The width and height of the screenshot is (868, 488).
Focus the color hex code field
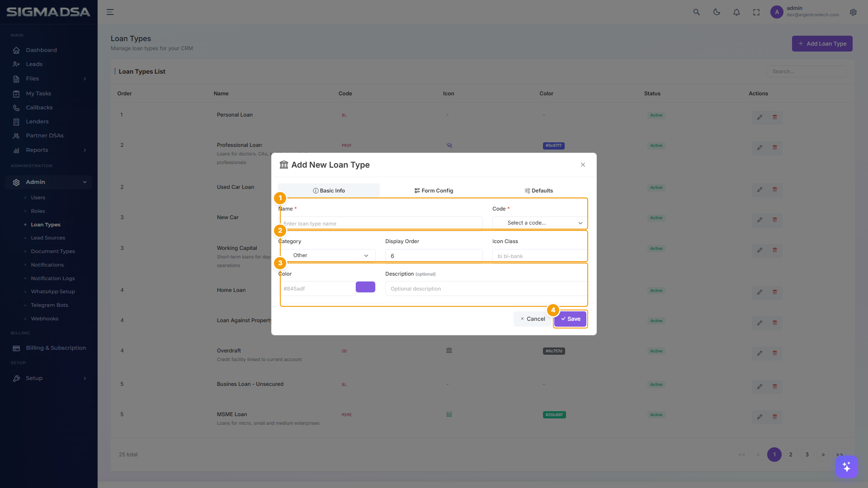(317, 289)
